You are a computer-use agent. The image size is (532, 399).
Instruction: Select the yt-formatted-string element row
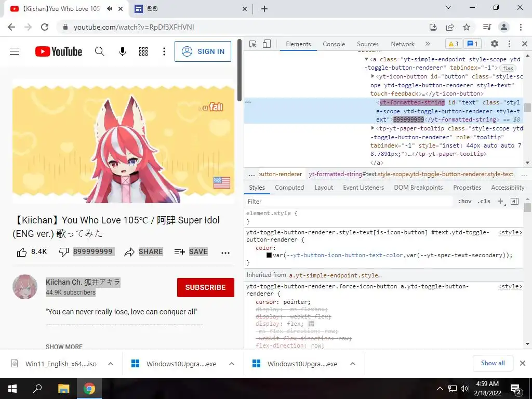382,111
